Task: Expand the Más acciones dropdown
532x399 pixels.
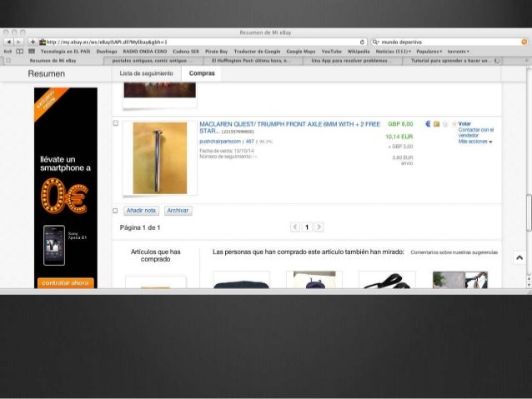Action: [475, 142]
